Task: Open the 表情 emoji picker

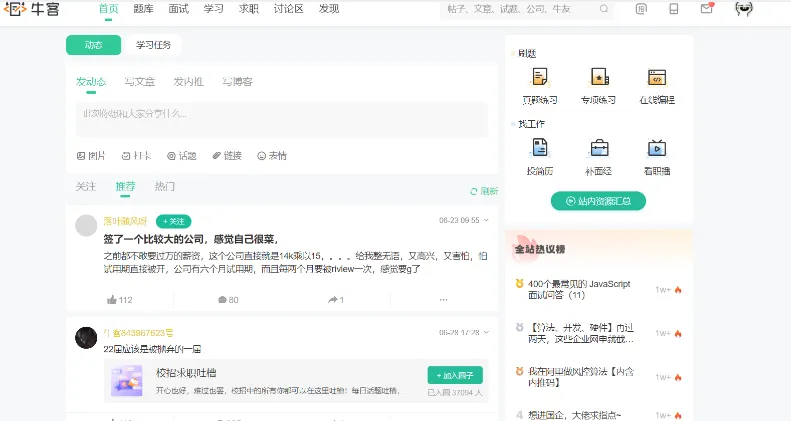Action: click(x=272, y=156)
